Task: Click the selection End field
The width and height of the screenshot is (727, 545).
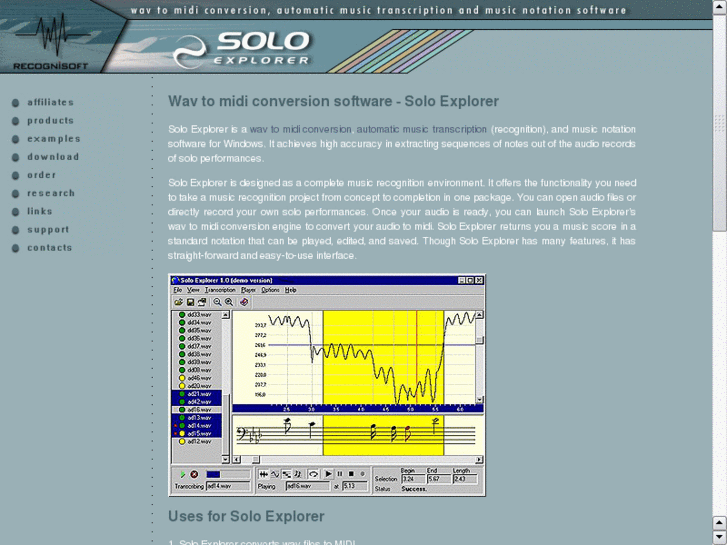Action: click(x=439, y=479)
